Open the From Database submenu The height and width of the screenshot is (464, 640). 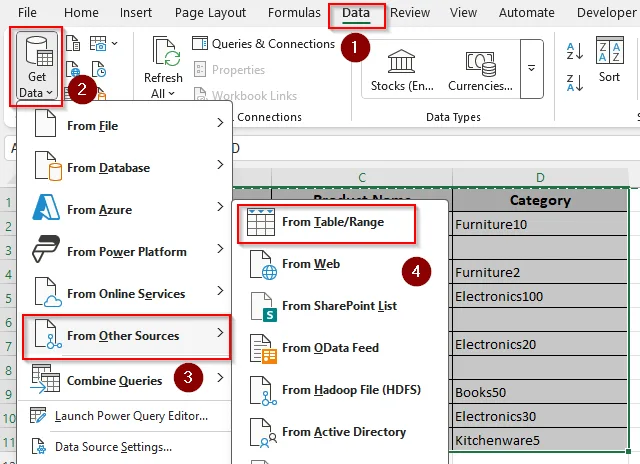click(x=125, y=166)
